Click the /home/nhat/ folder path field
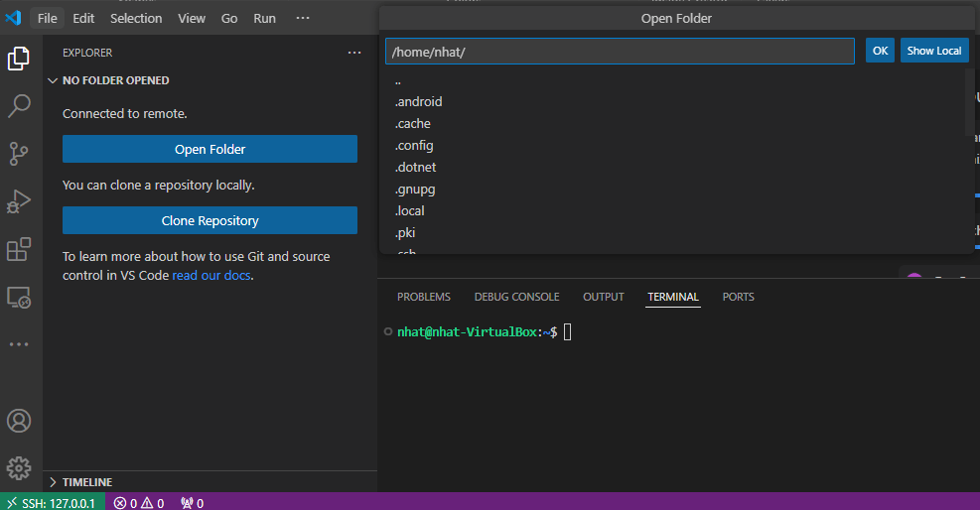 (620, 52)
